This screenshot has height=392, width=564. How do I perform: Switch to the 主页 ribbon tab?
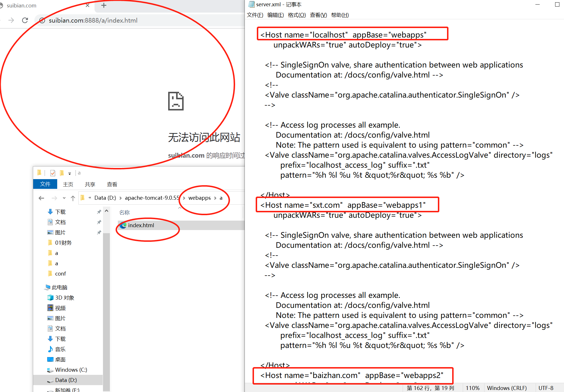coord(68,184)
